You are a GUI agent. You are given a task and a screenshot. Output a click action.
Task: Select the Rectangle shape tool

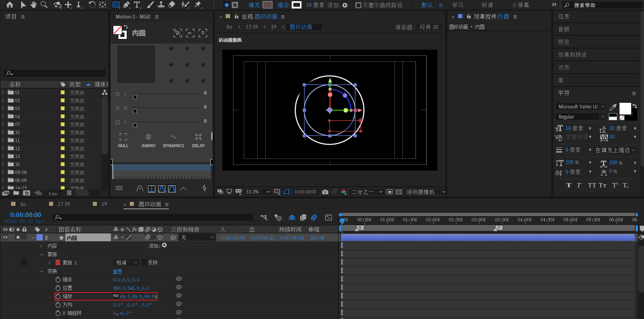pos(116,5)
